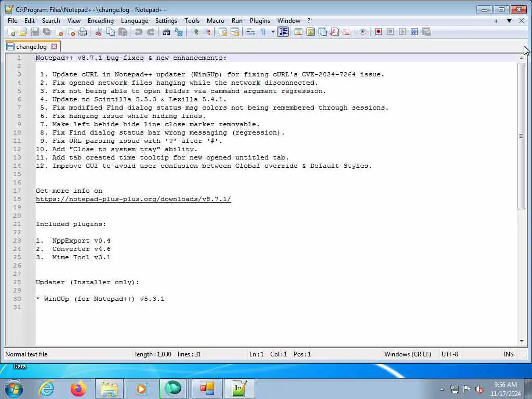Click the Paste toolbar icon

tap(123, 32)
